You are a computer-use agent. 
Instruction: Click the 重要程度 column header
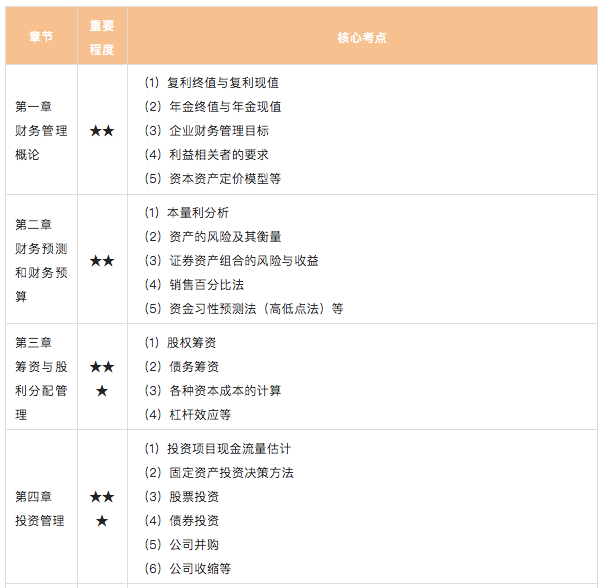(102, 37)
